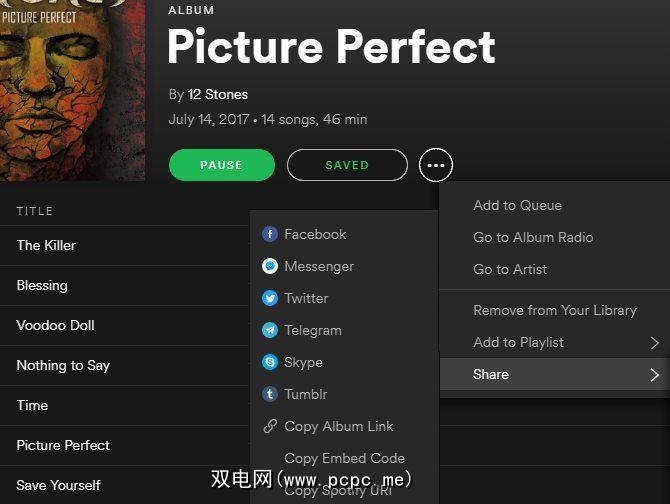Select Add to Queue menu item
Screen dimensions: 670x504
517,205
